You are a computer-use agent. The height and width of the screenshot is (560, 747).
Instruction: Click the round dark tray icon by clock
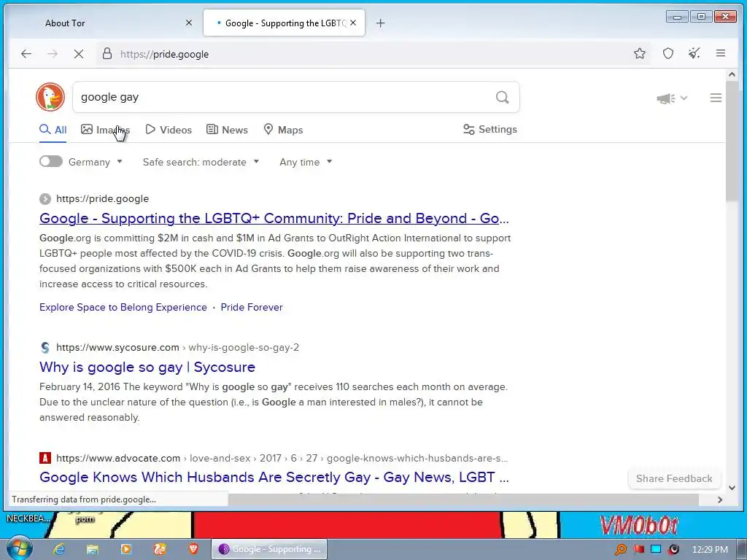coord(673,549)
